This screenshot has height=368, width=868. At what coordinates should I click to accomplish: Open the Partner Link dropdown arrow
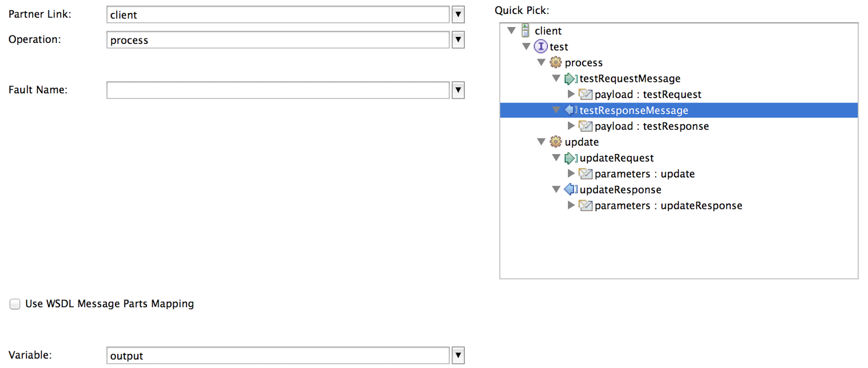point(458,15)
